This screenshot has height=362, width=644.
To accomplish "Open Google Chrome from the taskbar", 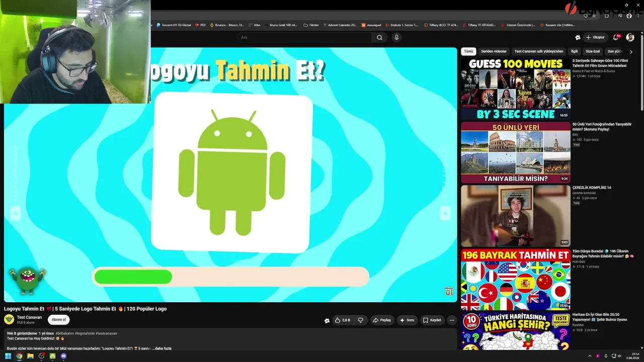I will pos(19,356).
